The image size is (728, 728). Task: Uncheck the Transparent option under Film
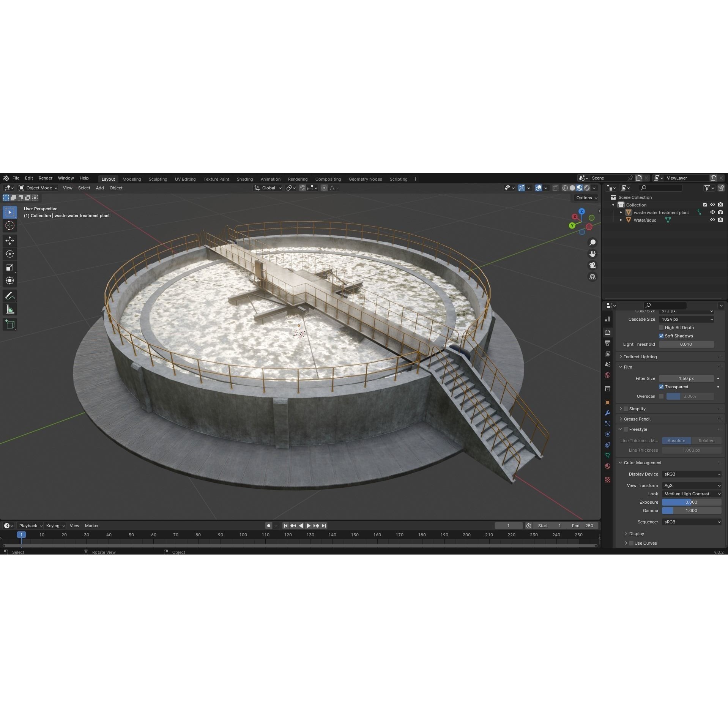pos(661,386)
